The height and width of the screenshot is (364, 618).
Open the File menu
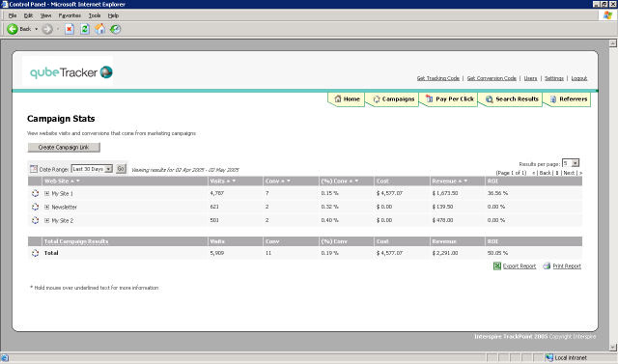click(x=13, y=15)
